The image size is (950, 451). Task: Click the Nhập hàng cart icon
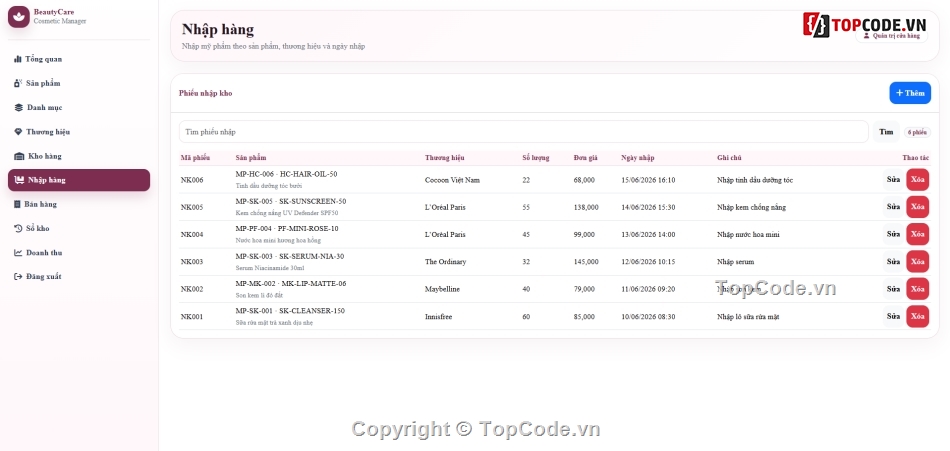click(19, 180)
